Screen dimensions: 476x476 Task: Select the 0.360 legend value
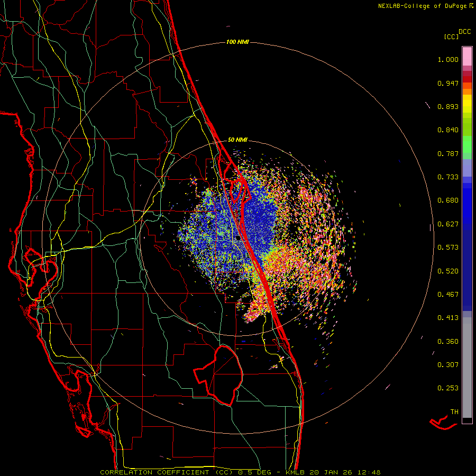(x=448, y=342)
